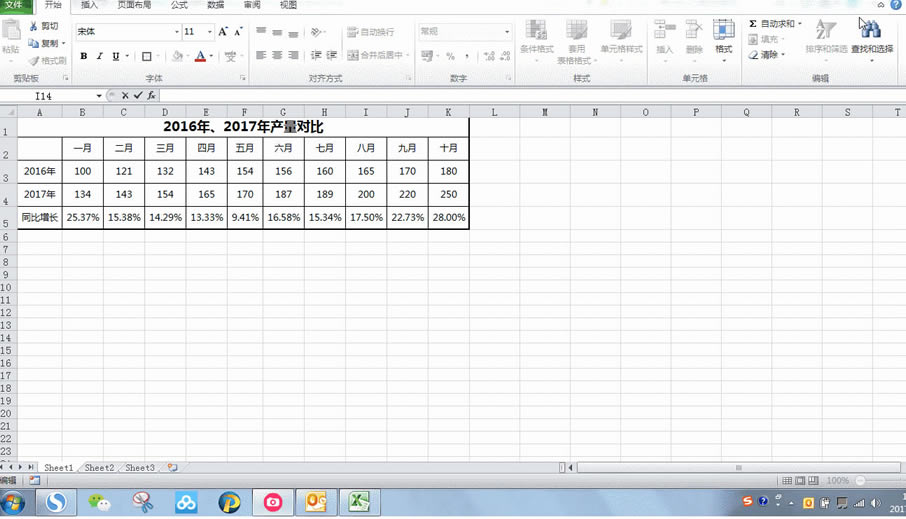Image resolution: width=906 pixels, height=519 pixels.
Task: Switch to the Insert (插入) tab
Action: 89,5
